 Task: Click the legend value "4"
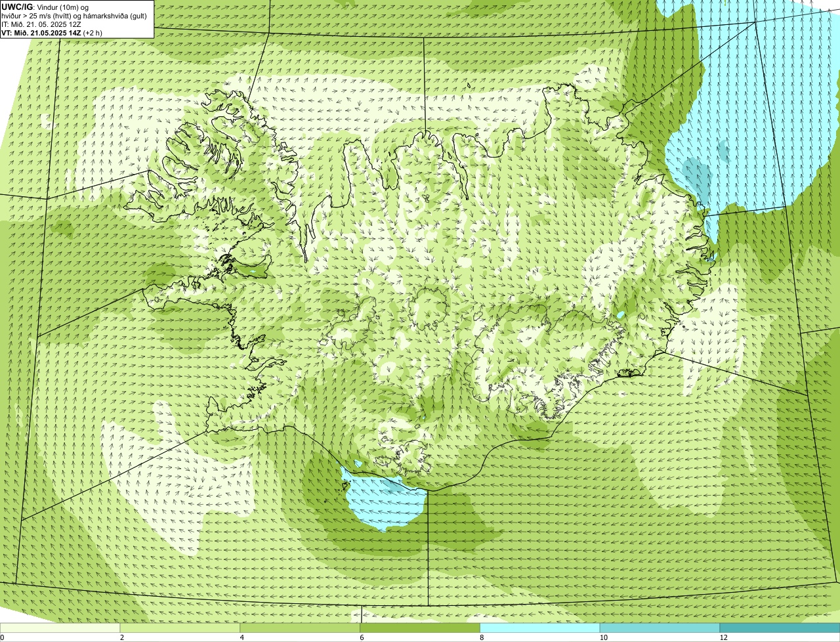point(241,637)
